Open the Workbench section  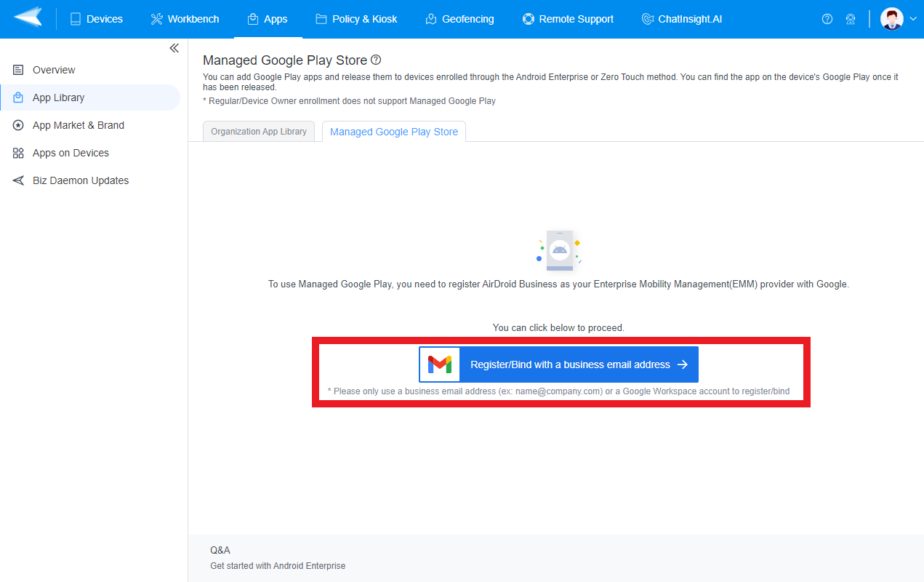(185, 19)
